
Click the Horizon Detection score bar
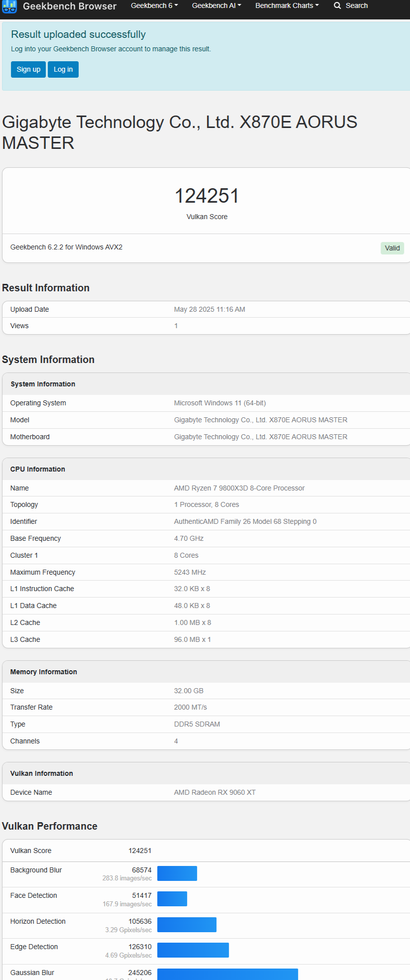(187, 925)
